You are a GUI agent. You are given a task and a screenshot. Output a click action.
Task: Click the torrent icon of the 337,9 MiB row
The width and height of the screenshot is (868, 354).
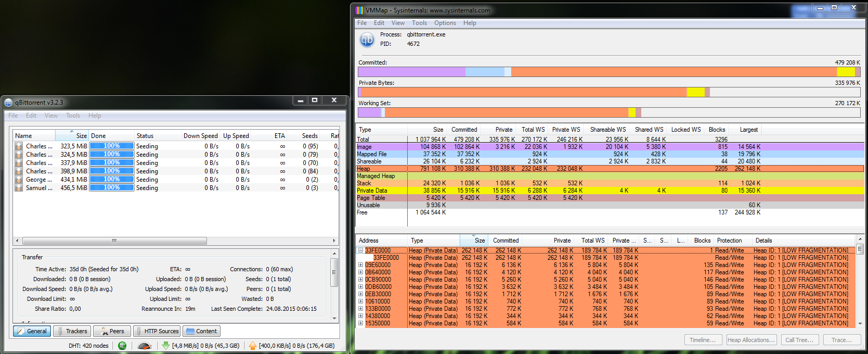[19, 163]
